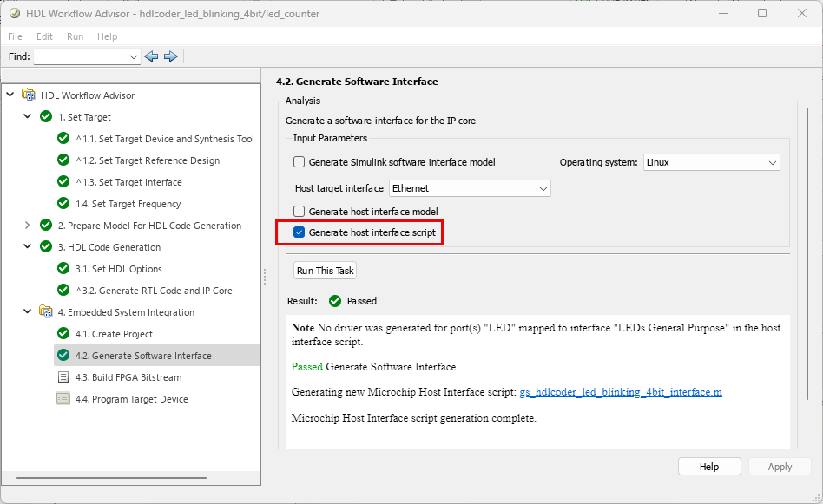Uncheck Generate host interface script
823x504 pixels.
coord(300,232)
